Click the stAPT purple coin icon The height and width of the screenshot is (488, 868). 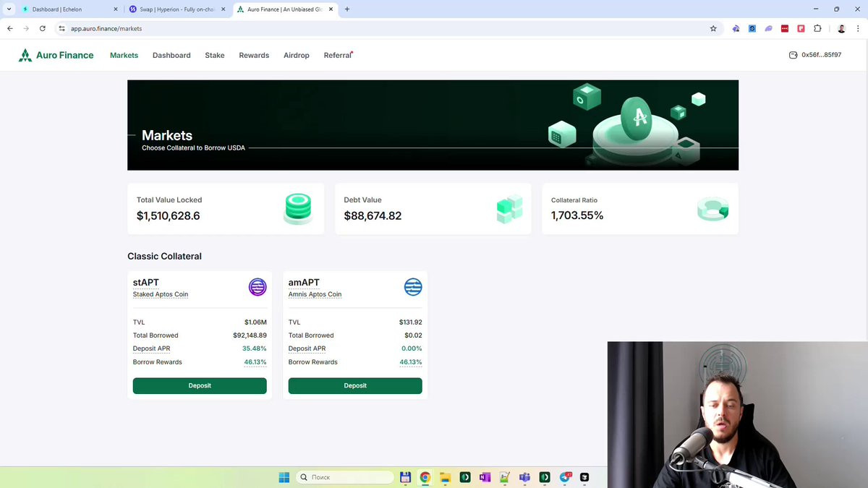[258, 287]
